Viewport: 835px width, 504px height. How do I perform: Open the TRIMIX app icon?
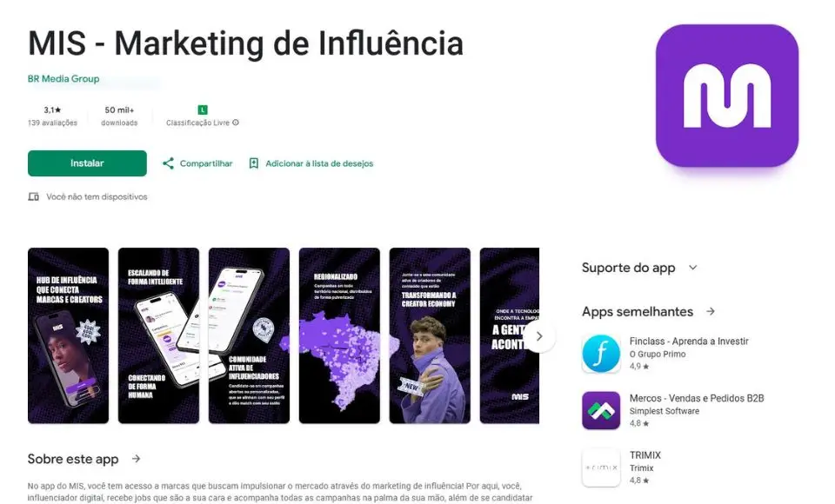[601, 468]
